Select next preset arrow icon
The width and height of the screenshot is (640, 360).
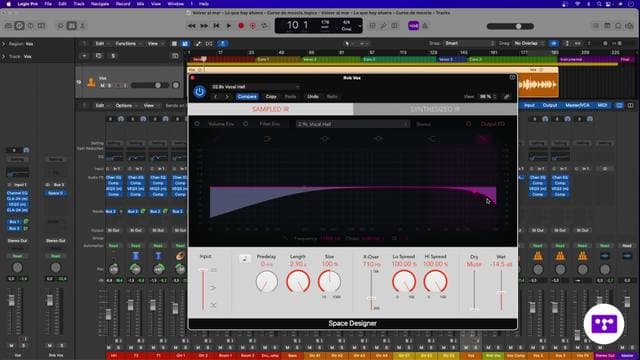(227, 97)
